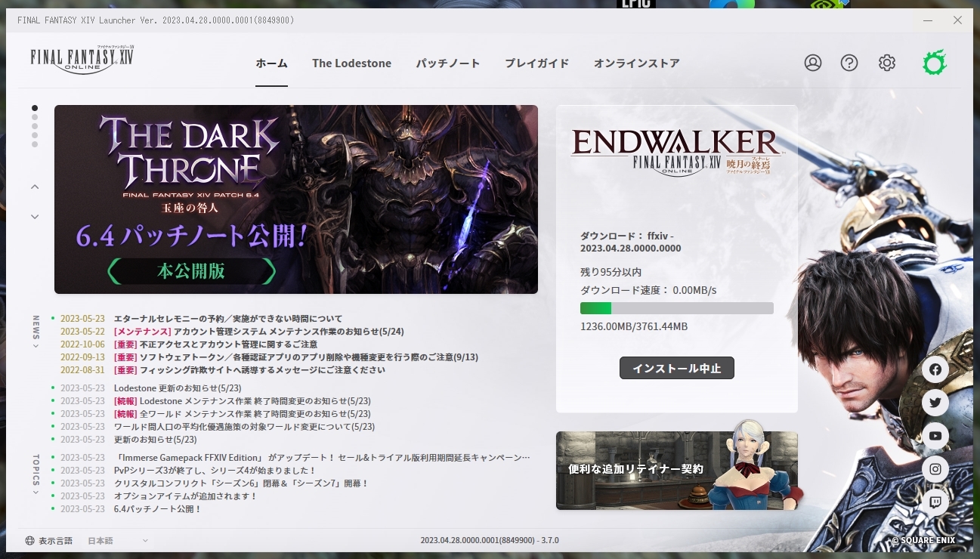Open 不正アクセスとアカウント管理 notice
Image resolution: width=980 pixels, height=559 pixels.
point(215,344)
